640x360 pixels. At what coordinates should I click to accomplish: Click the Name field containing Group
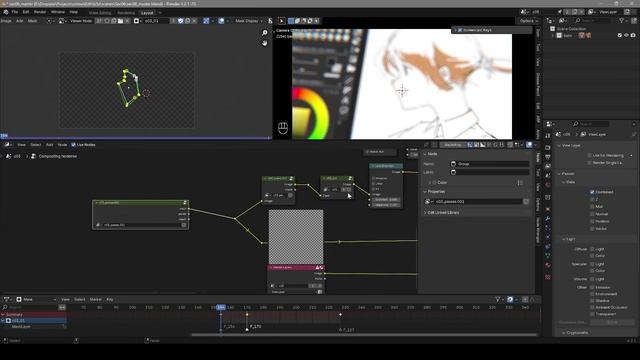(489, 164)
